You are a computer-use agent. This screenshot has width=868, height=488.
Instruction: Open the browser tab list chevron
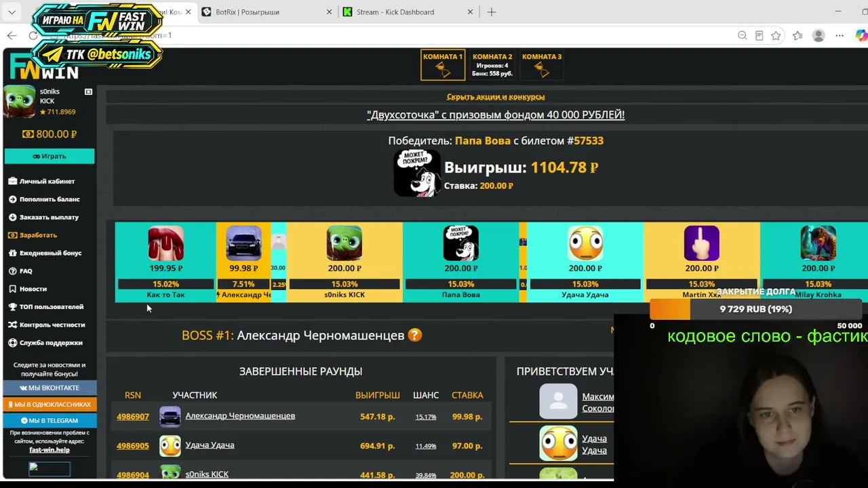[12, 12]
